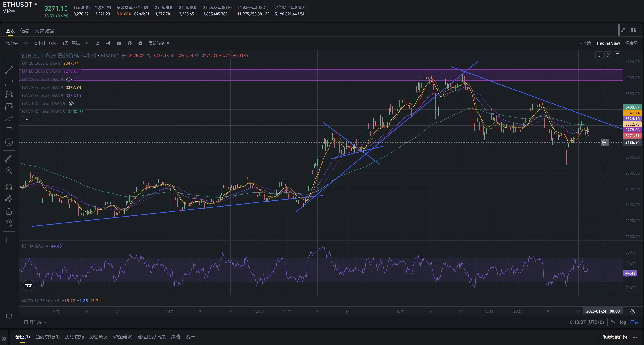Open 资金流水 tab
644x345 pixels.
coord(123,337)
